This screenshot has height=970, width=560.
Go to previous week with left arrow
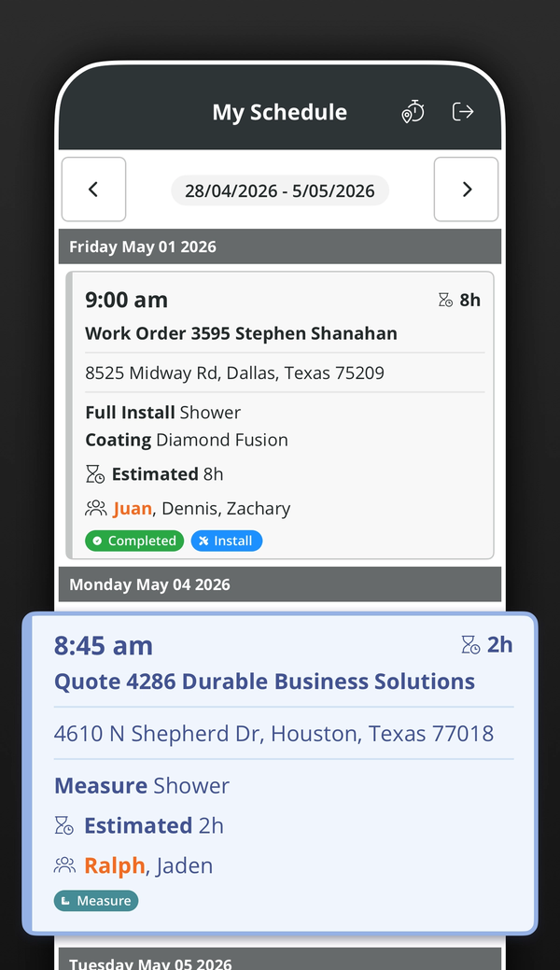tap(93, 190)
